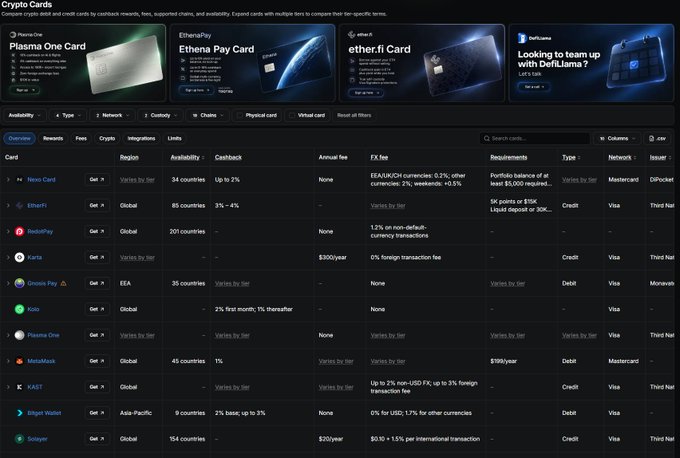Switch to the Fees tab

point(81,138)
